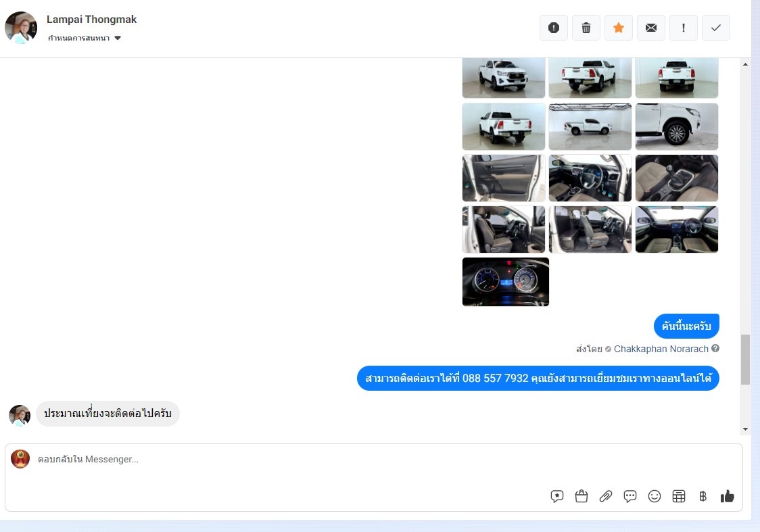Open the dashboard gauge car photo
760x532 pixels.
point(505,282)
